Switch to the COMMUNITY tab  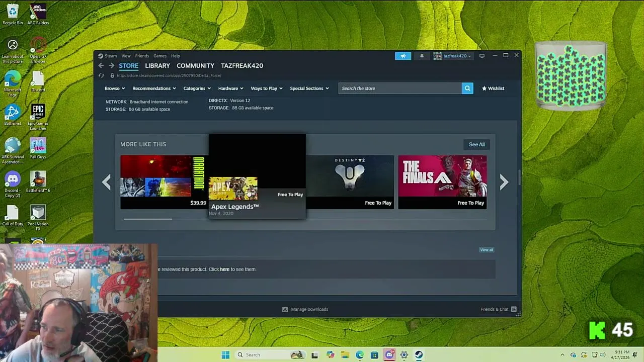point(195,66)
